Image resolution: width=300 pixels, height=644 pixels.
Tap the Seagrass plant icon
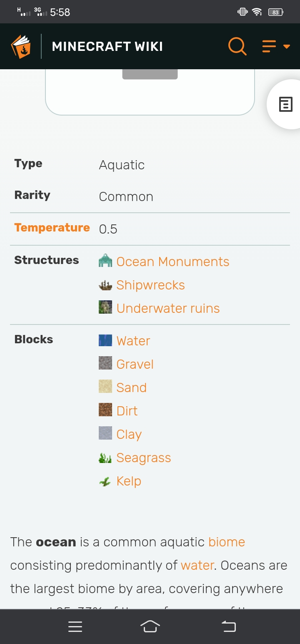pyautogui.click(x=105, y=458)
